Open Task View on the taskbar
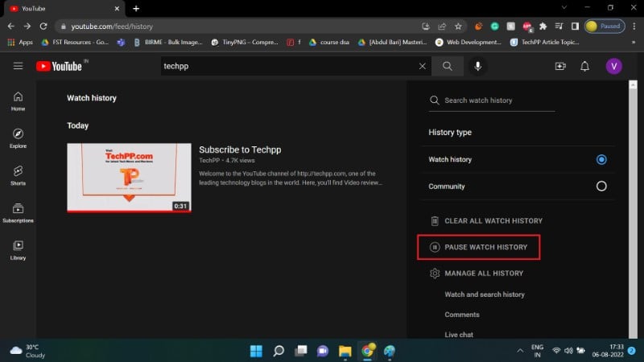Viewport: 644px width, 362px height. (300, 351)
